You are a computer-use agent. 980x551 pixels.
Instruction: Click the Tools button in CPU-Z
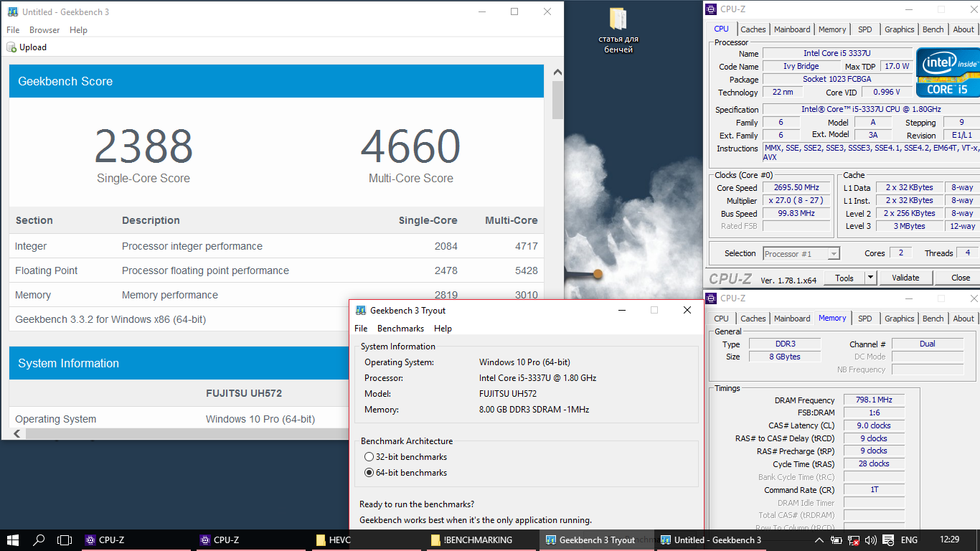coord(844,278)
